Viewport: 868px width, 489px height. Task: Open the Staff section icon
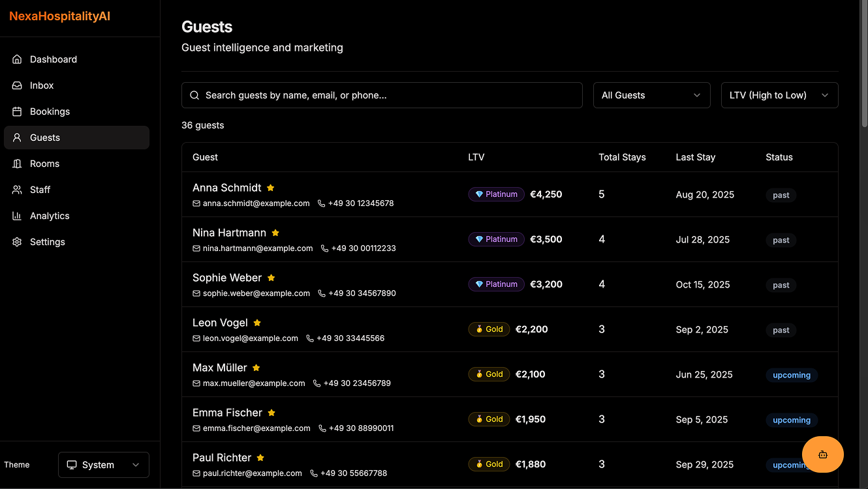[16, 189]
